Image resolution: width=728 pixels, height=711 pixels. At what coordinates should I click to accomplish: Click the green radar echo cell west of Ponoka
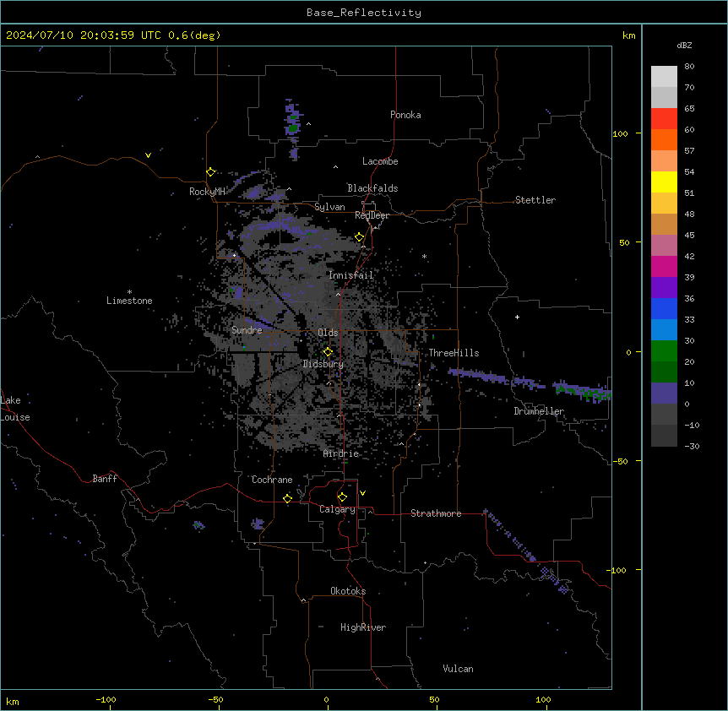tap(293, 128)
